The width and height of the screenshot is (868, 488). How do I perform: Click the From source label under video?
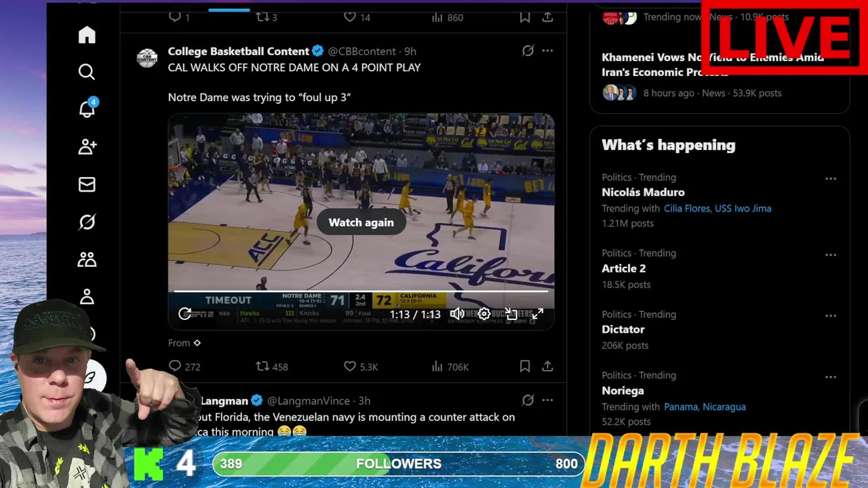(x=184, y=343)
